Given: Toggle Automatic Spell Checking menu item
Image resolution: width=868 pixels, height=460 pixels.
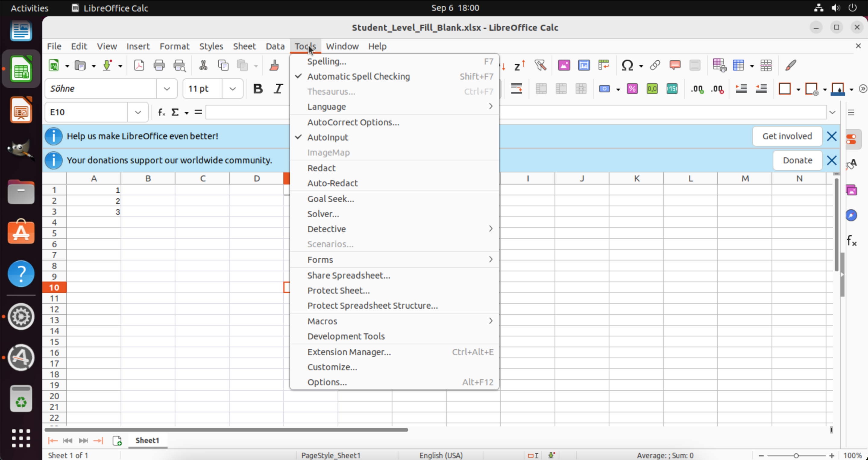Looking at the screenshot, I should click(x=358, y=77).
